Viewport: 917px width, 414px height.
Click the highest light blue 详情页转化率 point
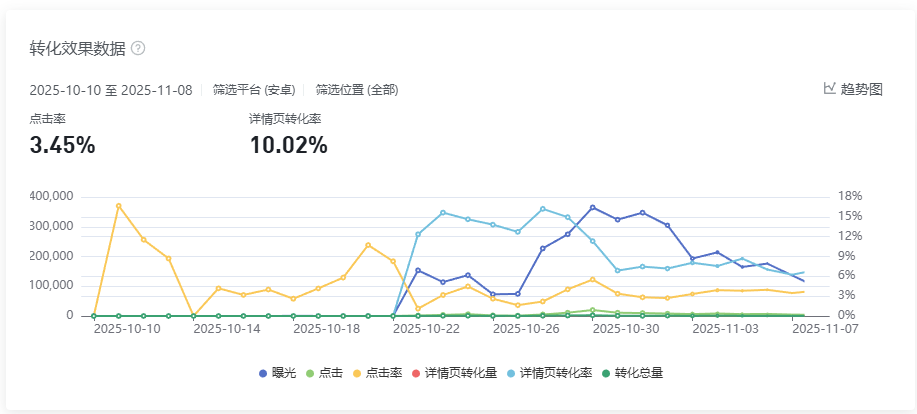click(543, 209)
